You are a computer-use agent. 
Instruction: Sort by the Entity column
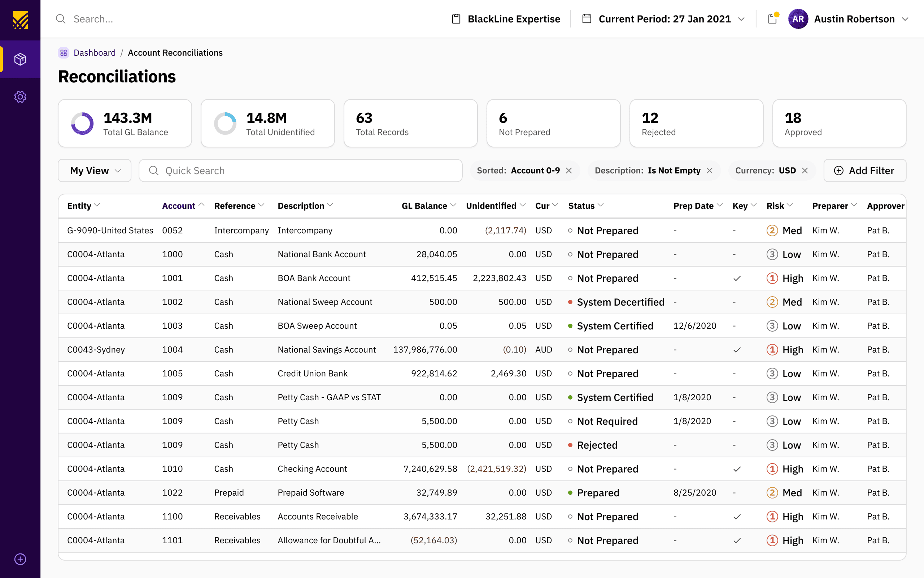tap(83, 206)
